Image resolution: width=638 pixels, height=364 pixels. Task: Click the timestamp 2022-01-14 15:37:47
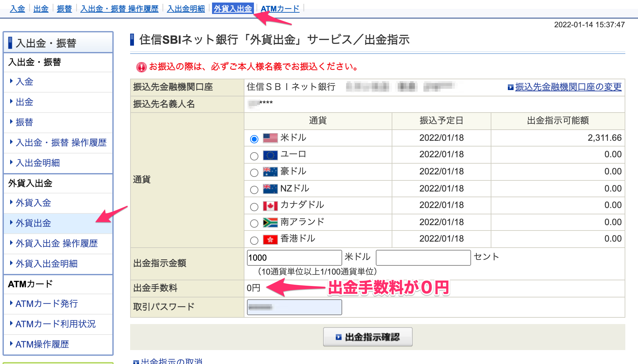[589, 25]
